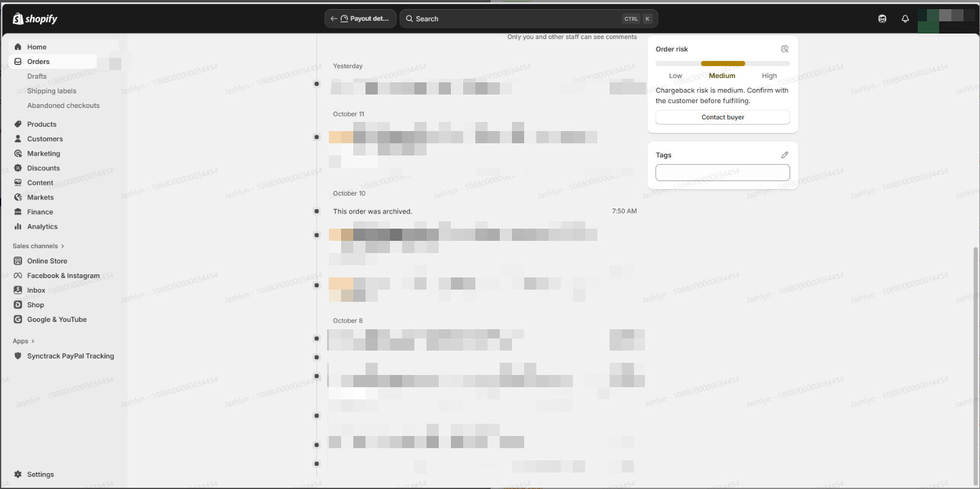Open Drafts under Orders

click(37, 76)
